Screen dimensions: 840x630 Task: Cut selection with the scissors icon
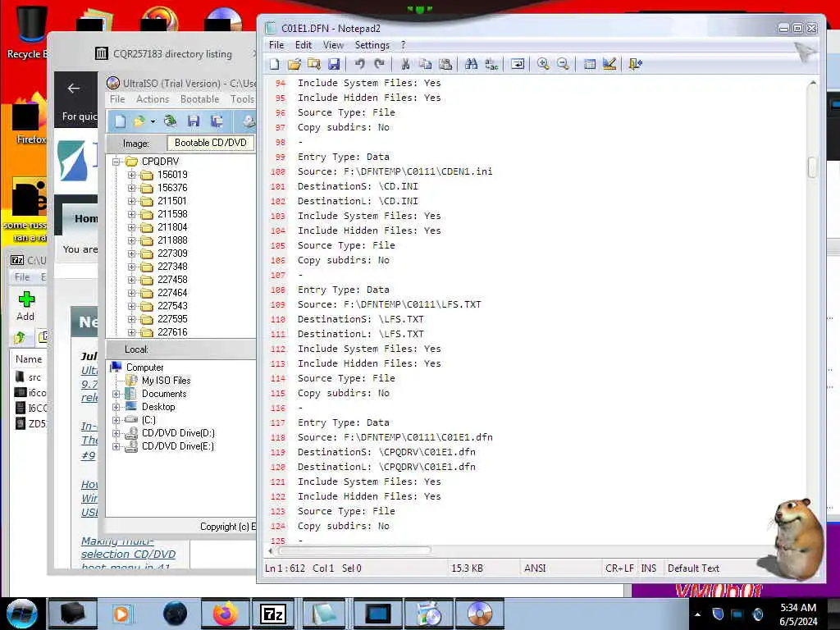coord(405,64)
